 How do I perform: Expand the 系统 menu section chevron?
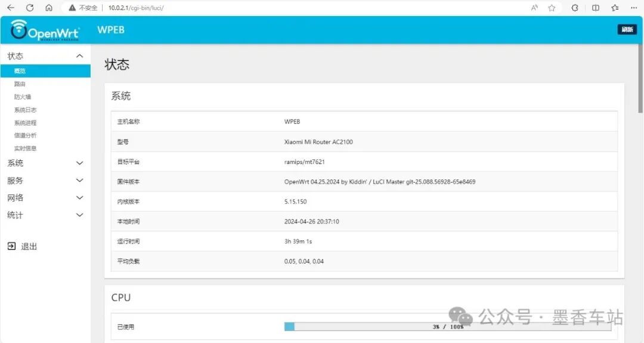click(80, 163)
